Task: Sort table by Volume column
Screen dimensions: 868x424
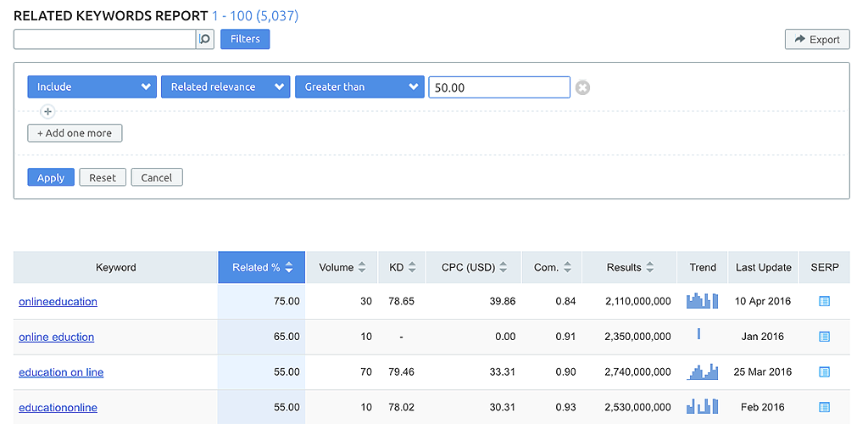Action: click(x=342, y=267)
